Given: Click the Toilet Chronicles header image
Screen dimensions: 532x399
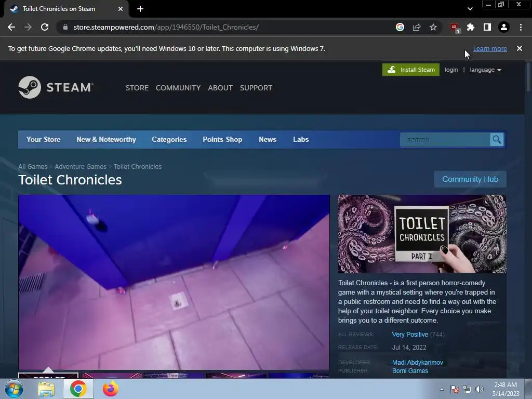Looking at the screenshot, I should point(422,234).
